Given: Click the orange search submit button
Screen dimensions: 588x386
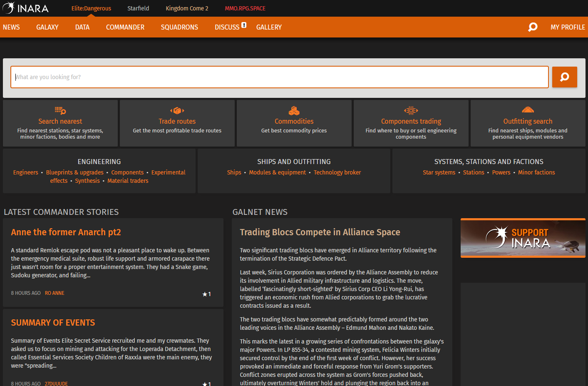Looking at the screenshot, I should tap(564, 77).
